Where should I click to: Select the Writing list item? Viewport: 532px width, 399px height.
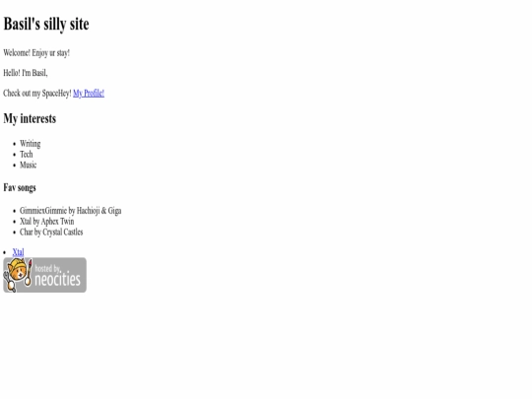point(31,144)
